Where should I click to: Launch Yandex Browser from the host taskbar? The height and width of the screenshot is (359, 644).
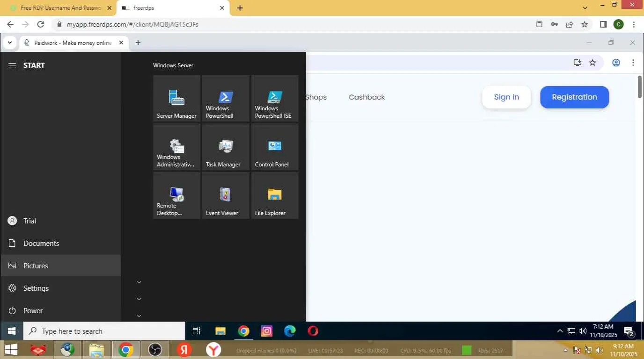[213, 350]
